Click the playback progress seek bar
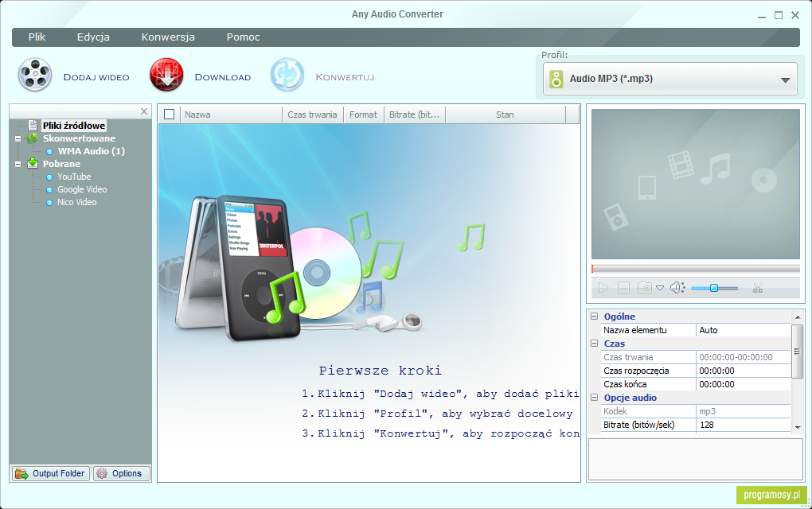Viewport: 812px width, 509px height. pos(696,269)
